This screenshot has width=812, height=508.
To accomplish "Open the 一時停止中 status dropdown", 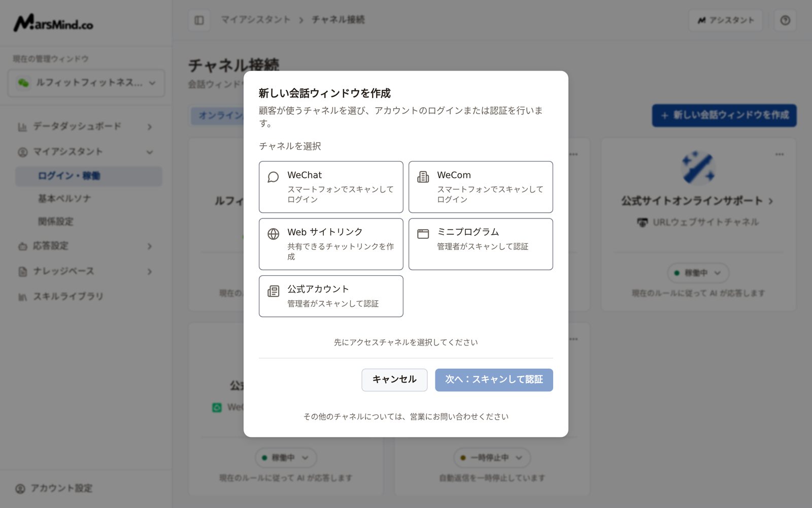I will (x=492, y=458).
